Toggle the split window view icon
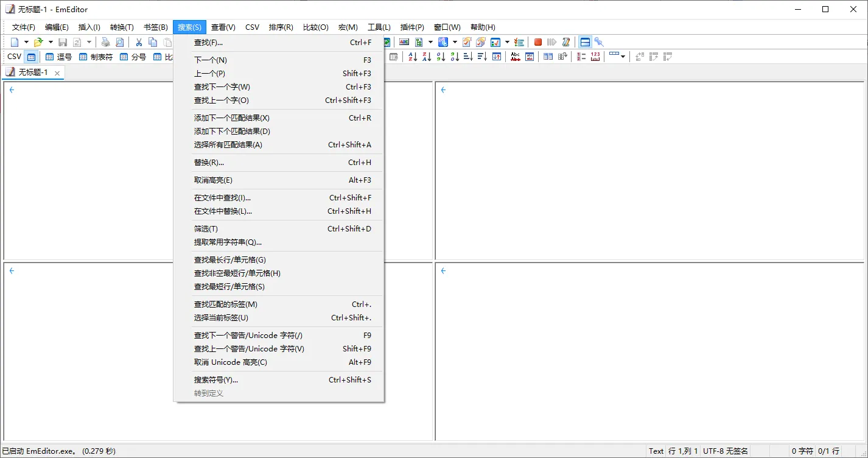Viewport: 868px width, 458px height. point(584,42)
